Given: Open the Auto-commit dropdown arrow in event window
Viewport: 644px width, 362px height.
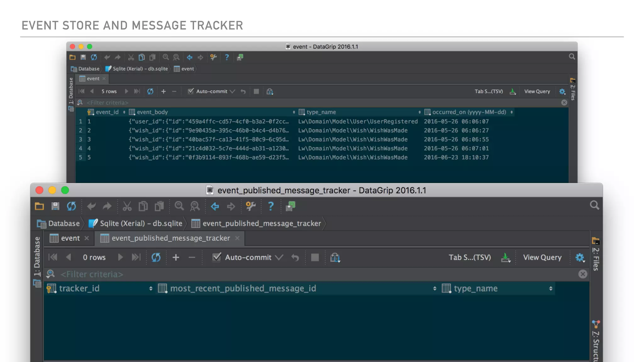Looking at the screenshot, I should [x=232, y=91].
